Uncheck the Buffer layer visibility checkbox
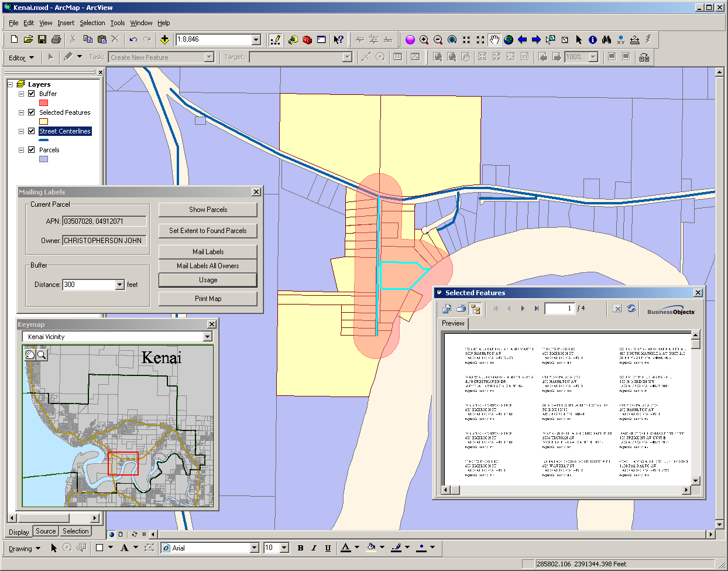 tap(32, 93)
